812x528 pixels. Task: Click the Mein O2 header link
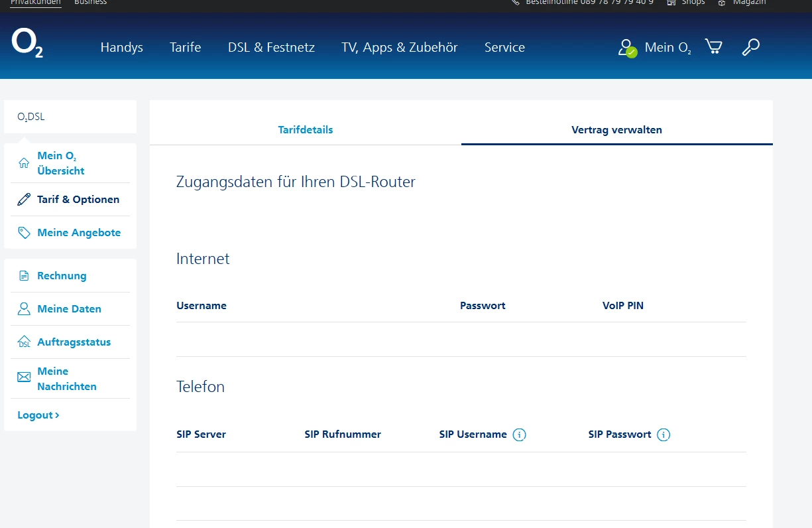pyautogui.click(x=668, y=48)
